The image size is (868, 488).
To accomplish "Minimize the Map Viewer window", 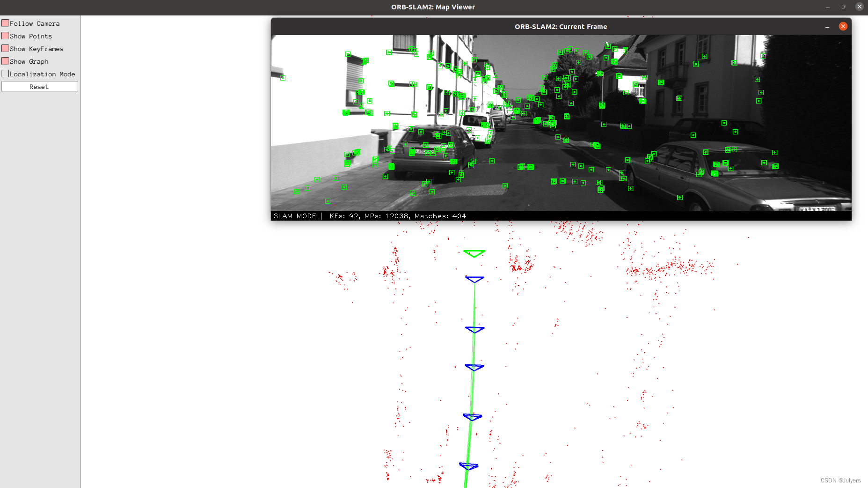I will (828, 7).
